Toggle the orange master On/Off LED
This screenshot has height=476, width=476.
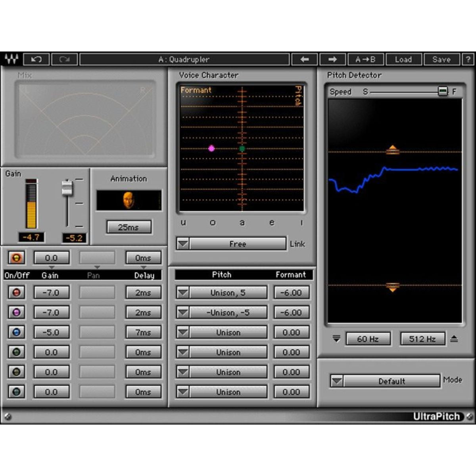point(15,257)
